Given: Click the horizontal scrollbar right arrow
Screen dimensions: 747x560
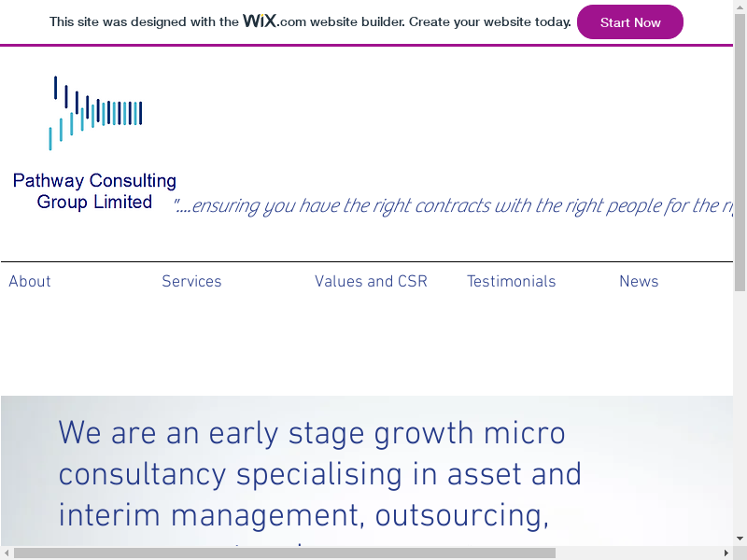Looking at the screenshot, I should click(726, 553).
